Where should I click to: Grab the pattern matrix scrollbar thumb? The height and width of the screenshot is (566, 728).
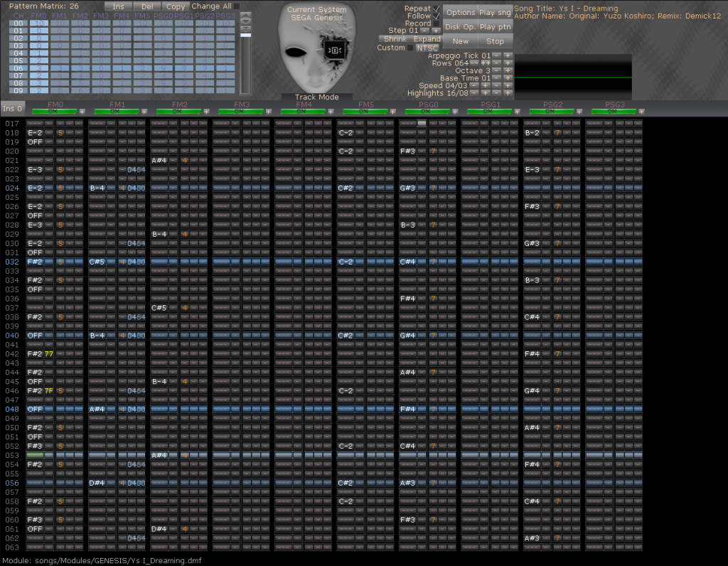[x=245, y=36]
